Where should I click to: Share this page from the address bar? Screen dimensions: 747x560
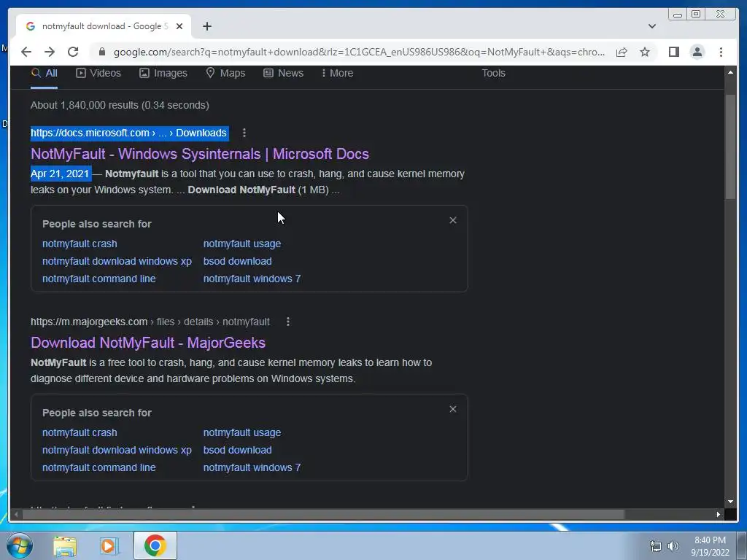(x=622, y=52)
